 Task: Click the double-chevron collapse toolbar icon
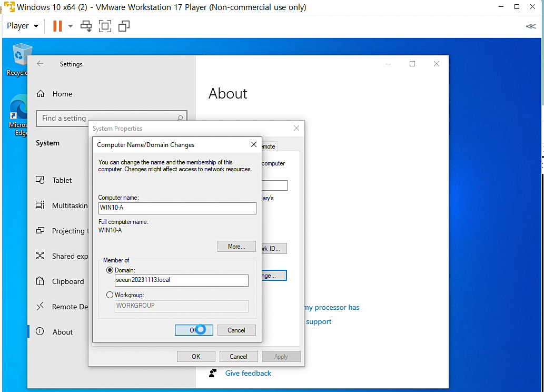531,26
